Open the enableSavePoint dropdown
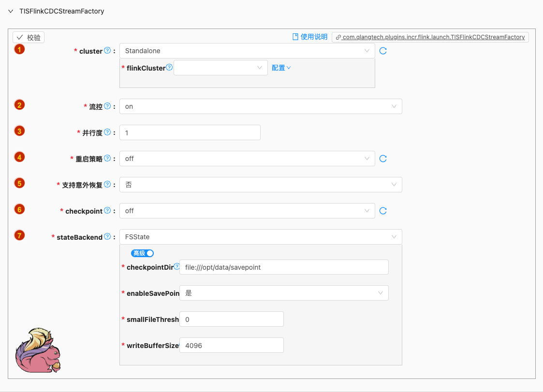Viewport: 543px width, 392px height. (283, 293)
